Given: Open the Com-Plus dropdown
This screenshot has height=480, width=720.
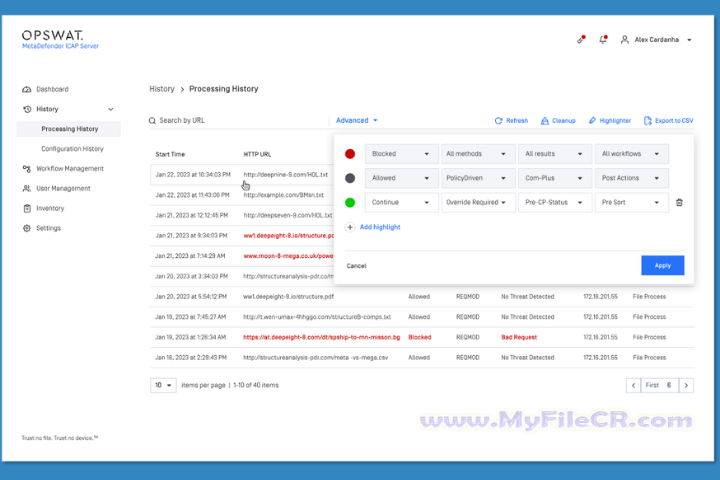Looking at the screenshot, I should click(553, 178).
